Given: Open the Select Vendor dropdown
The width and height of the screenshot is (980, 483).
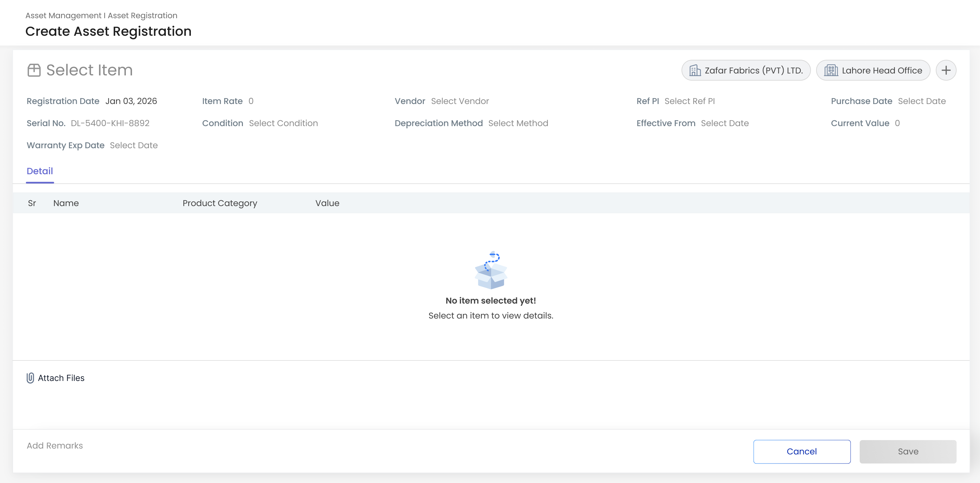Looking at the screenshot, I should click(x=460, y=101).
